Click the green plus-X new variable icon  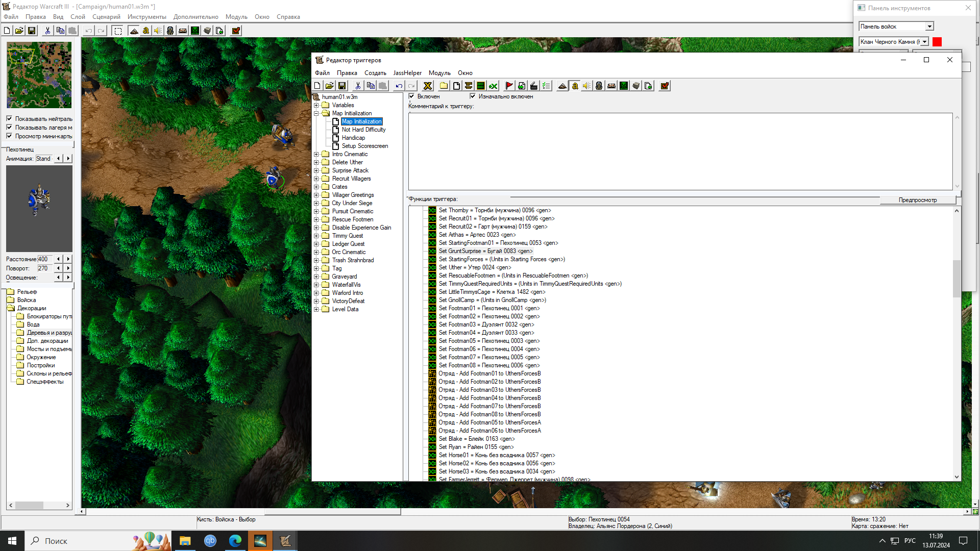tap(493, 86)
